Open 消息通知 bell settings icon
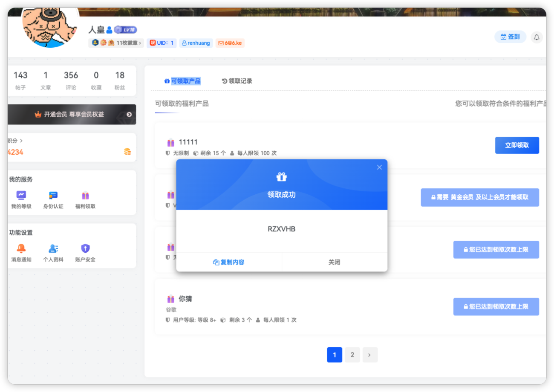 (x=21, y=249)
